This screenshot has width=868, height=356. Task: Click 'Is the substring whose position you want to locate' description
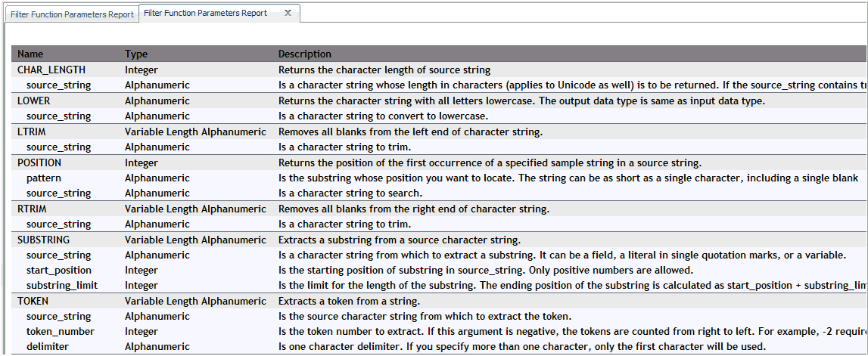click(568, 178)
